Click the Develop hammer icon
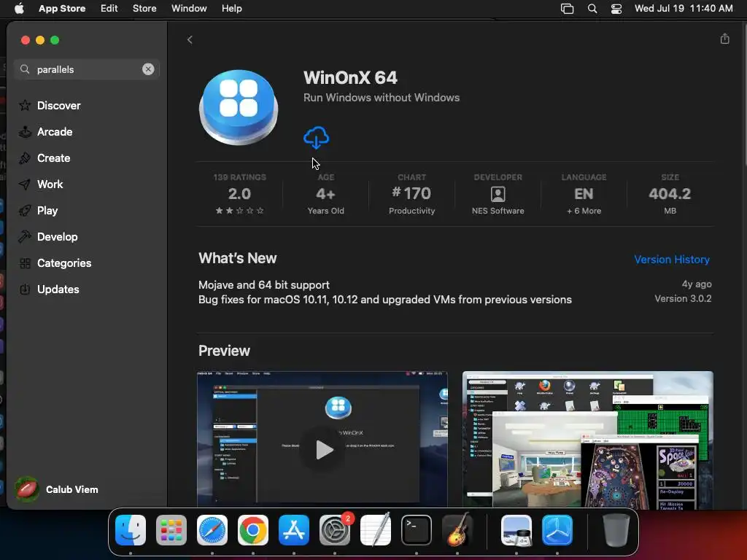 click(25, 237)
